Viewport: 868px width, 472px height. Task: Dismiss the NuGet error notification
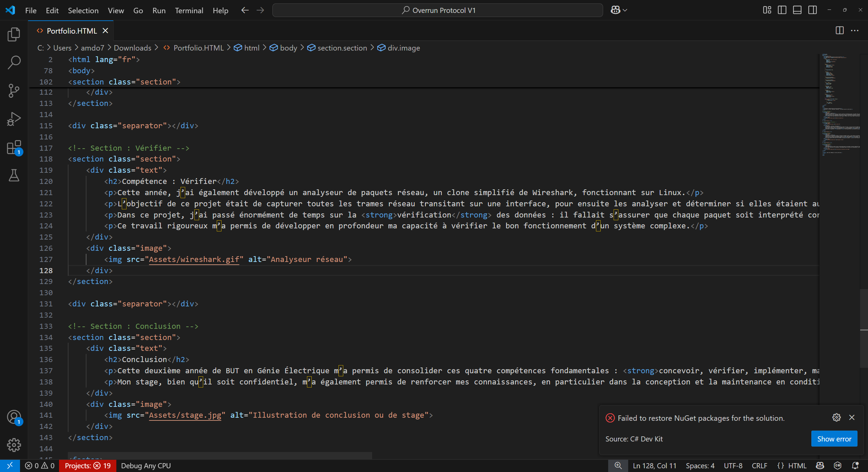click(x=852, y=418)
